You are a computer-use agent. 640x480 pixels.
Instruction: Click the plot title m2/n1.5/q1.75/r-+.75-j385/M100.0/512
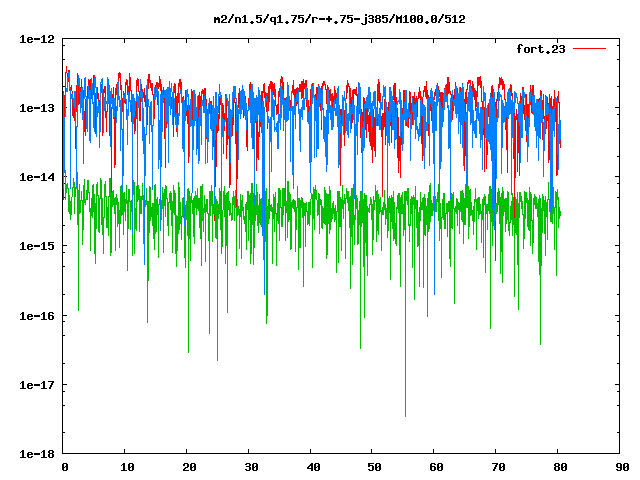point(340,19)
